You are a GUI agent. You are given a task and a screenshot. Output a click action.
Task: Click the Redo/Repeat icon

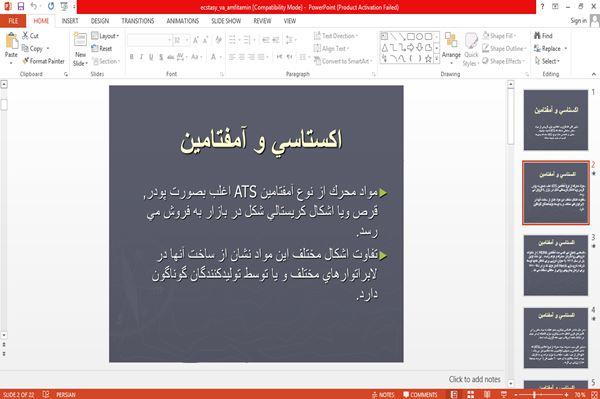point(51,7)
